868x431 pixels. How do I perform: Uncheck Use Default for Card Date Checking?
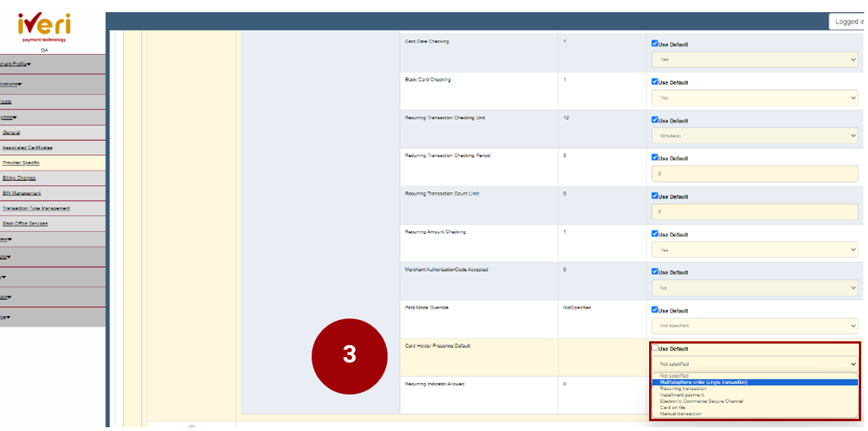pyautogui.click(x=655, y=44)
